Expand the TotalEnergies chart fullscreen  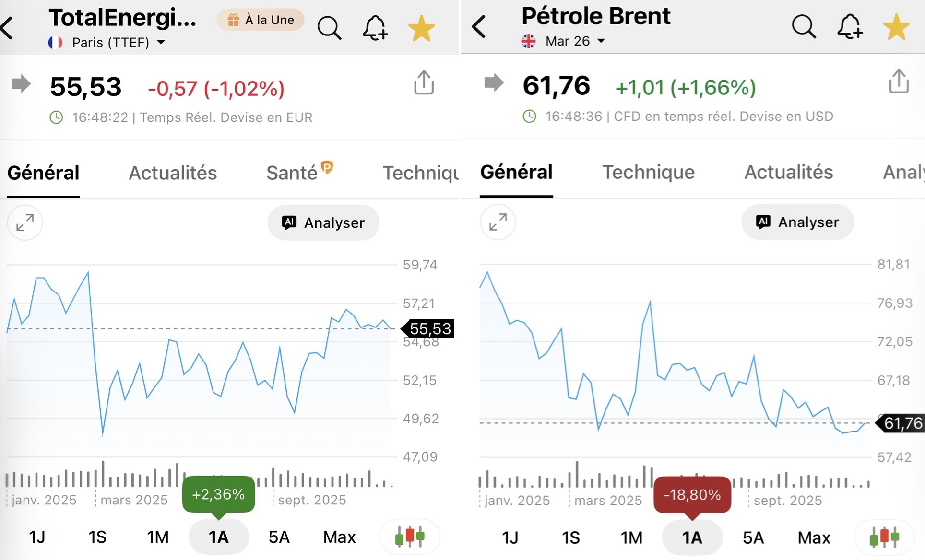click(x=25, y=222)
